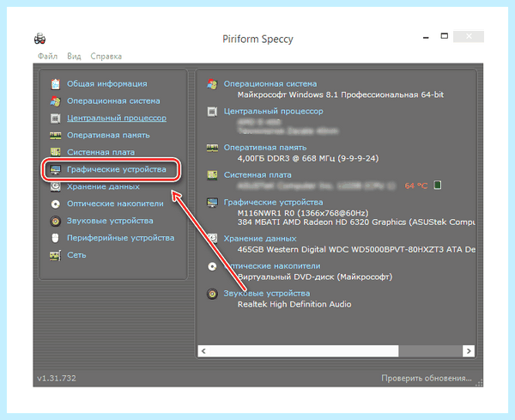Image resolution: width=515 pixels, height=420 pixels.
Task: Click the mouse icon in sidebar
Action: click(55, 238)
